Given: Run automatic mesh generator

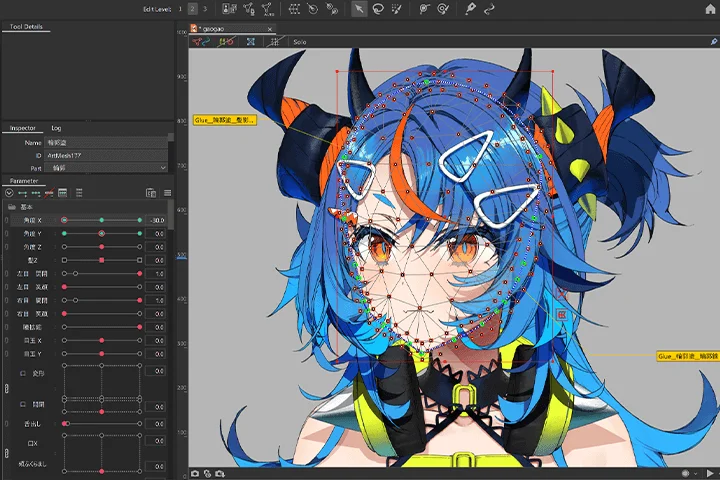Looking at the screenshot, I should [267, 9].
